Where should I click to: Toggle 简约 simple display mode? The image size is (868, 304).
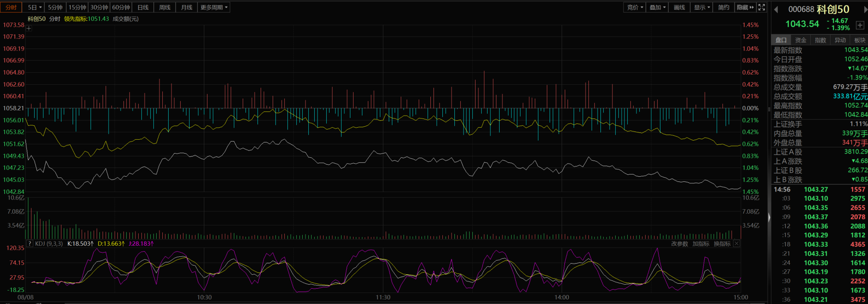pyautogui.click(x=723, y=7)
